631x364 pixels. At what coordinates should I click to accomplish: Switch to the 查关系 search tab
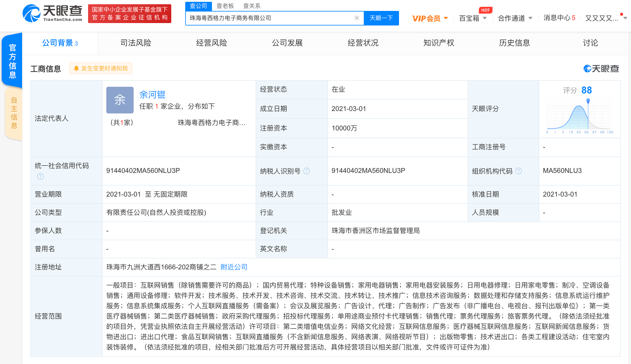click(252, 6)
